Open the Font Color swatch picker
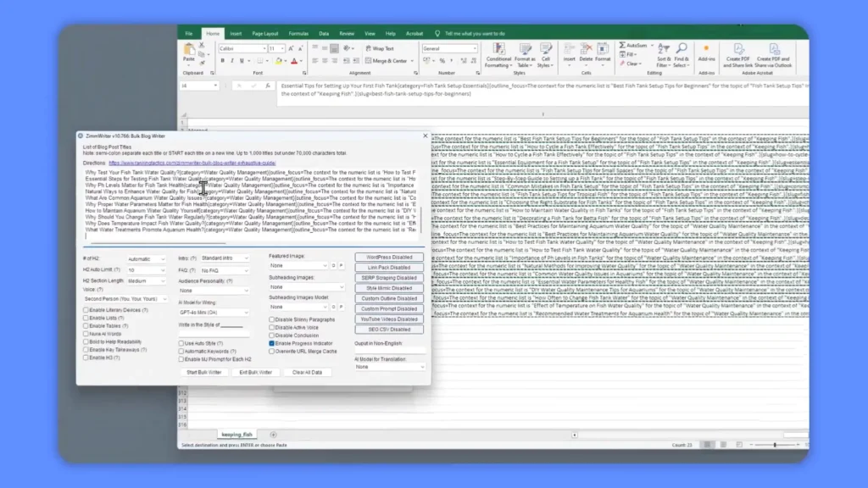The image size is (868, 488). pyautogui.click(x=301, y=62)
